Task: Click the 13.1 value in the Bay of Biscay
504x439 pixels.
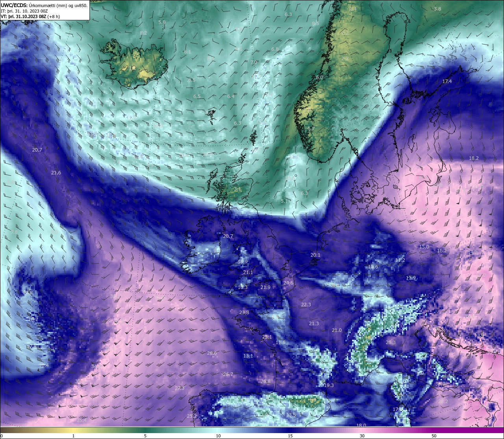Action: [248, 356]
